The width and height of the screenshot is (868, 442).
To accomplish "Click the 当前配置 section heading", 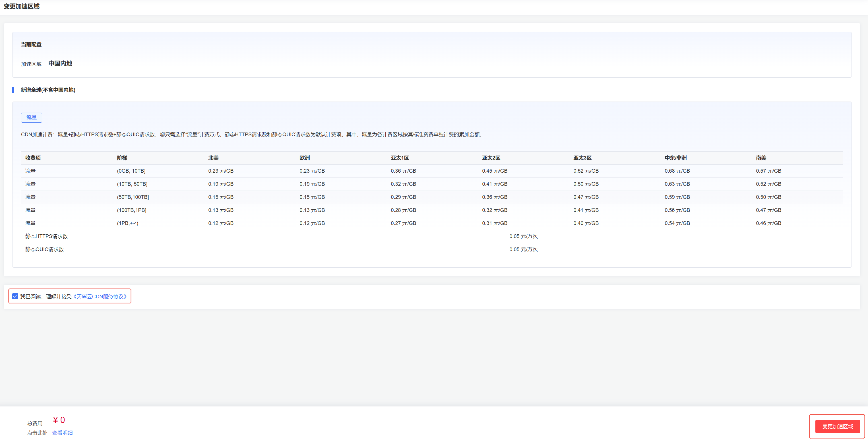I will [31, 44].
